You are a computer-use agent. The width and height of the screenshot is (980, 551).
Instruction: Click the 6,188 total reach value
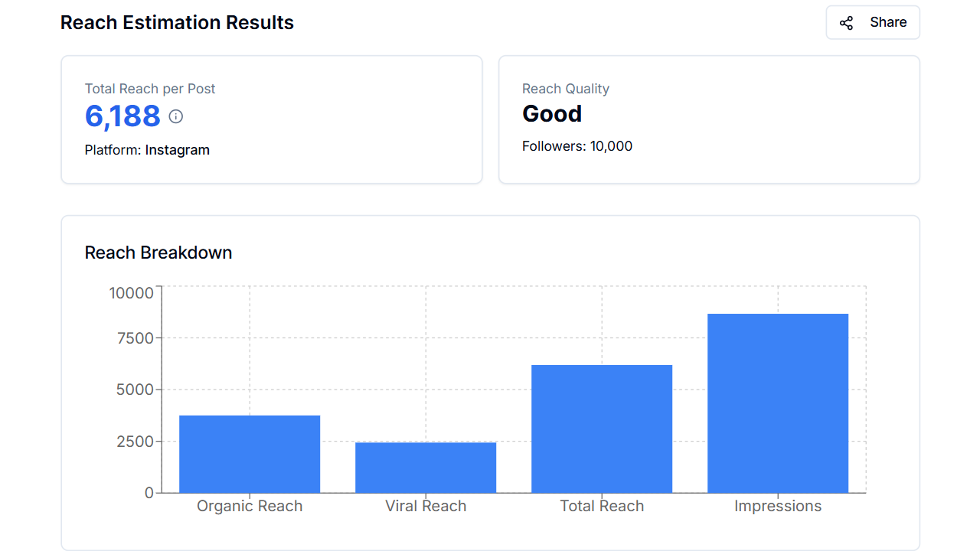click(x=122, y=116)
